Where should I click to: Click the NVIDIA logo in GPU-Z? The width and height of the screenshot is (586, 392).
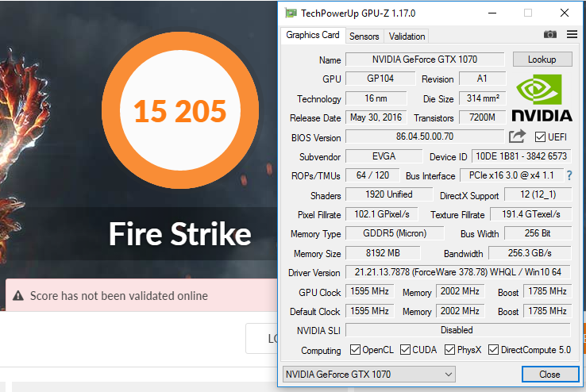(542, 98)
